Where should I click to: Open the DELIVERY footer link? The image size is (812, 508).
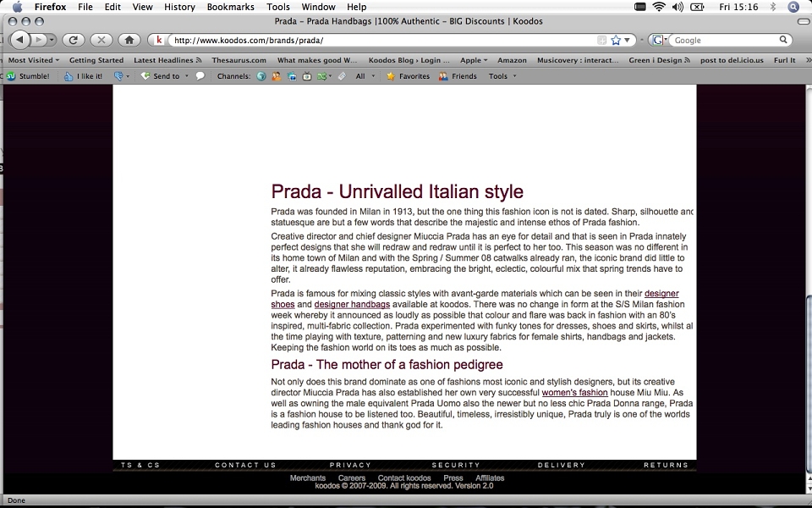[562, 465]
